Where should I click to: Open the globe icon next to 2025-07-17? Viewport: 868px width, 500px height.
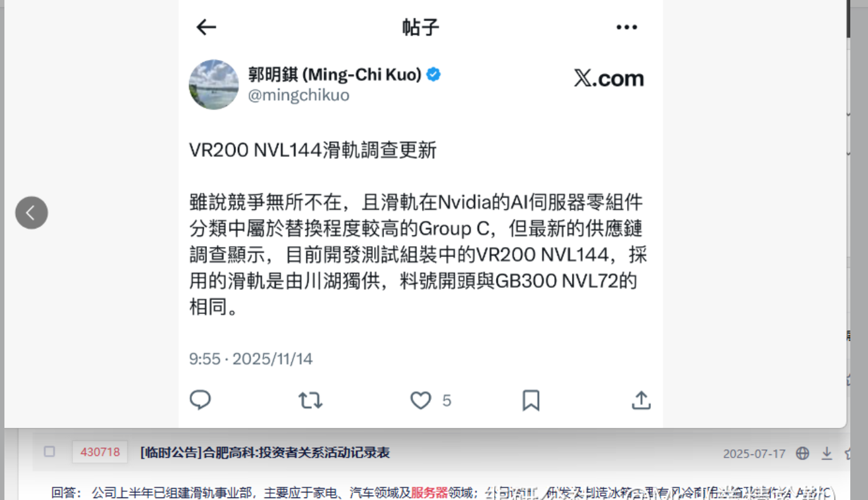click(803, 453)
